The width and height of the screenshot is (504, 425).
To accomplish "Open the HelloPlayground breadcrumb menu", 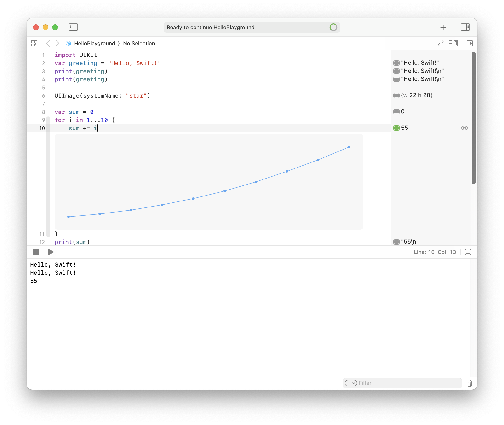I will [x=95, y=43].
